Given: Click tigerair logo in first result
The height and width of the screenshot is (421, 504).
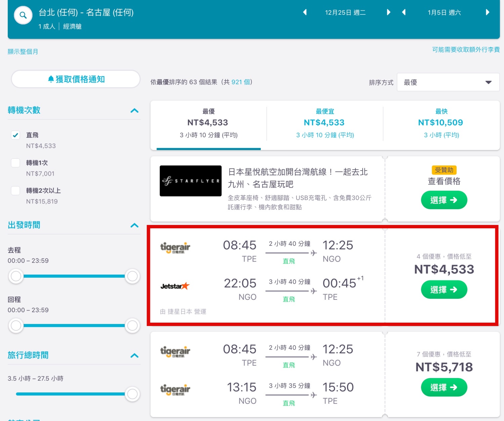Looking at the screenshot, I should click(x=175, y=248).
